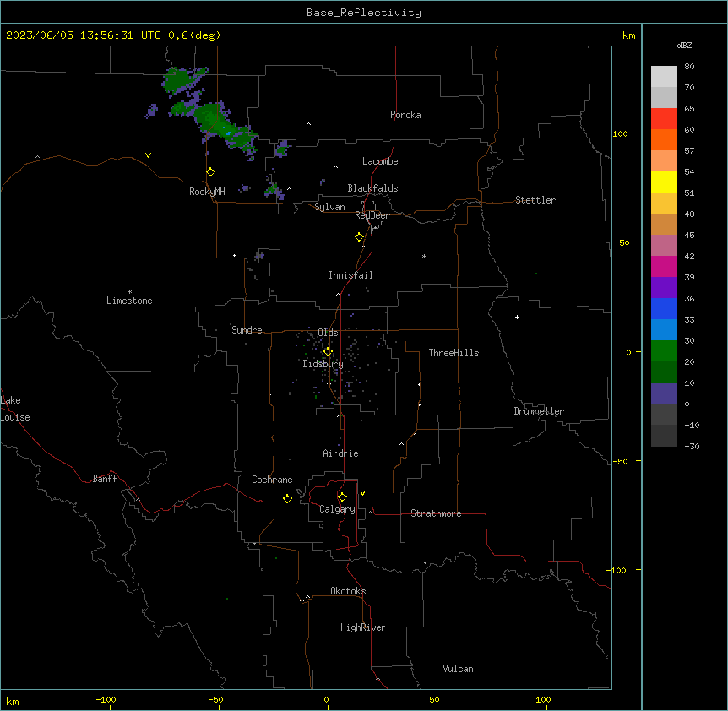
Task: Click the Vulcan label
Action: 459,669
